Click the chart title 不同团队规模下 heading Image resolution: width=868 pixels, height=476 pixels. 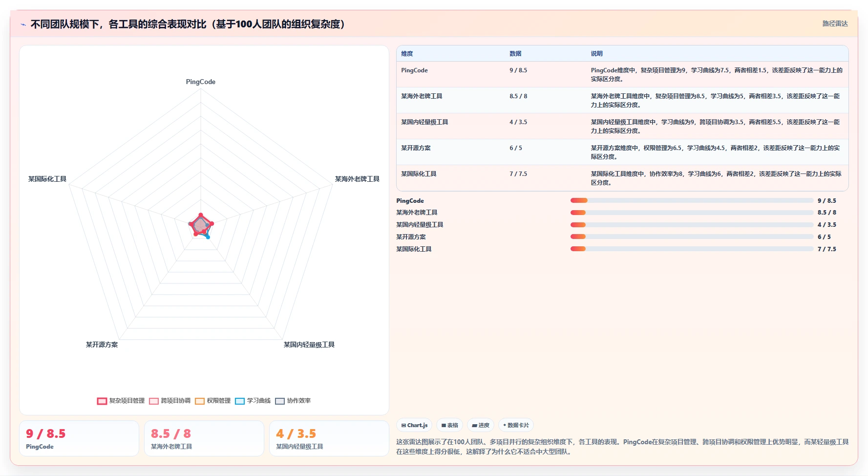pyautogui.click(x=188, y=24)
